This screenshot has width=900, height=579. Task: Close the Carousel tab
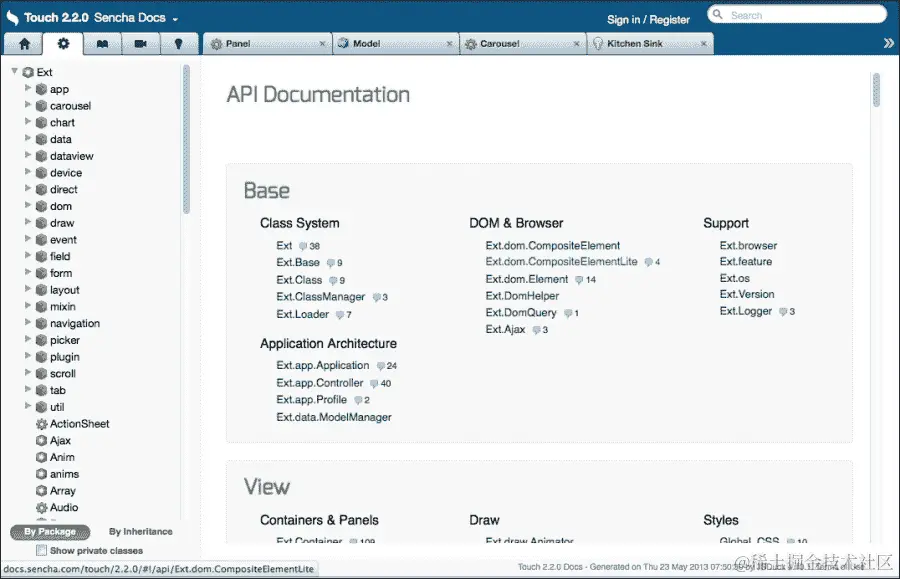(577, 44)
